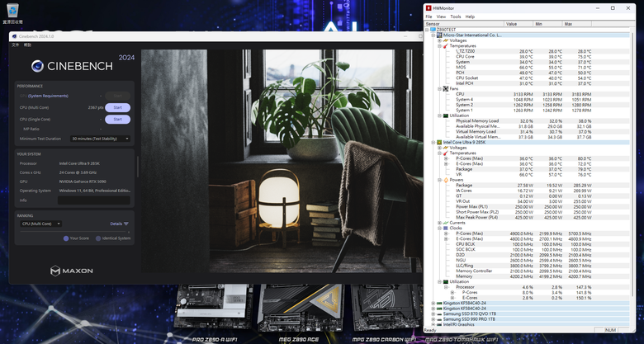Click the Cinebench logo in its title bar

14,36
